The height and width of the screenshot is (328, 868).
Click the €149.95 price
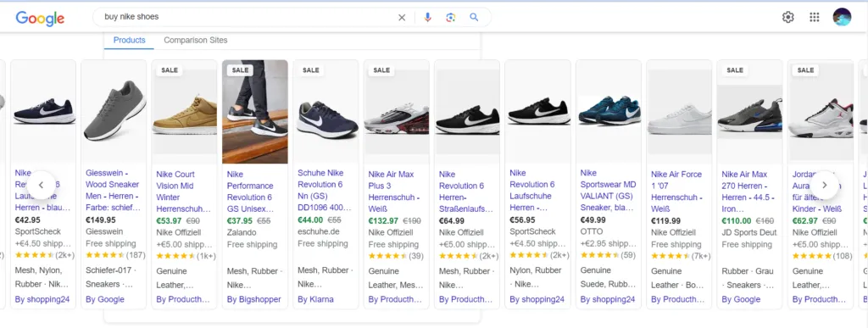click(x=101, y=220)
